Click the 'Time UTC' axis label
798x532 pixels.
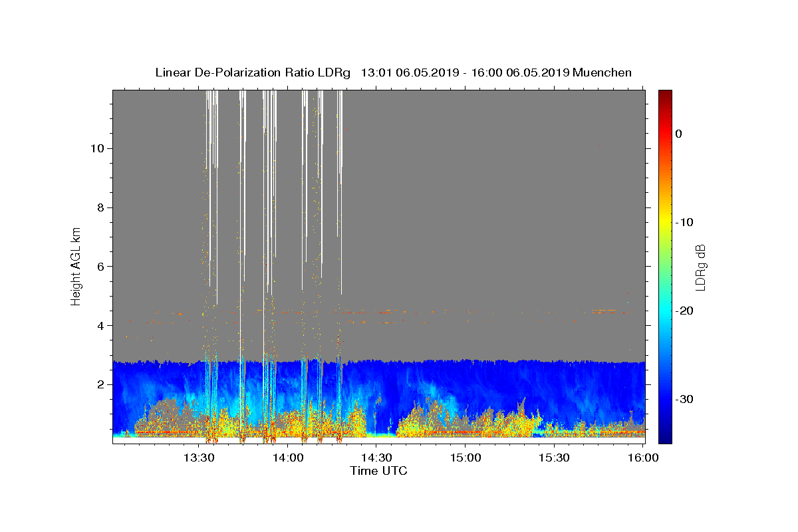(378, 471)
